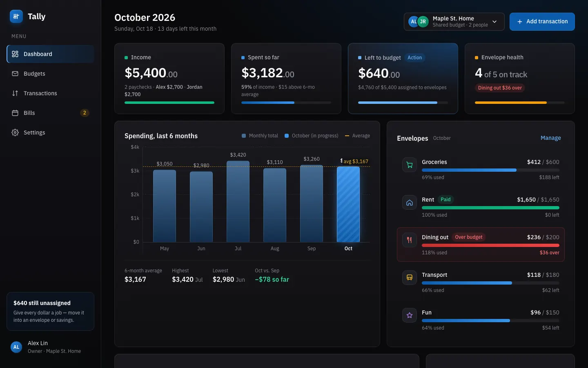This screenshot has width=588, height=368.
Task: Toggle the October (in progress) legend item
Action: pos(312,136)
